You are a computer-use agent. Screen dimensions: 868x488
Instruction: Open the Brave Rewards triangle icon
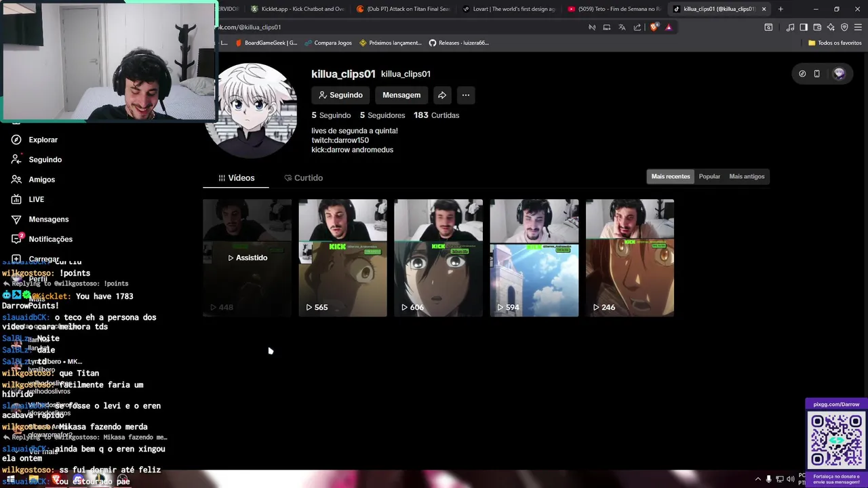tap(669, 27)
